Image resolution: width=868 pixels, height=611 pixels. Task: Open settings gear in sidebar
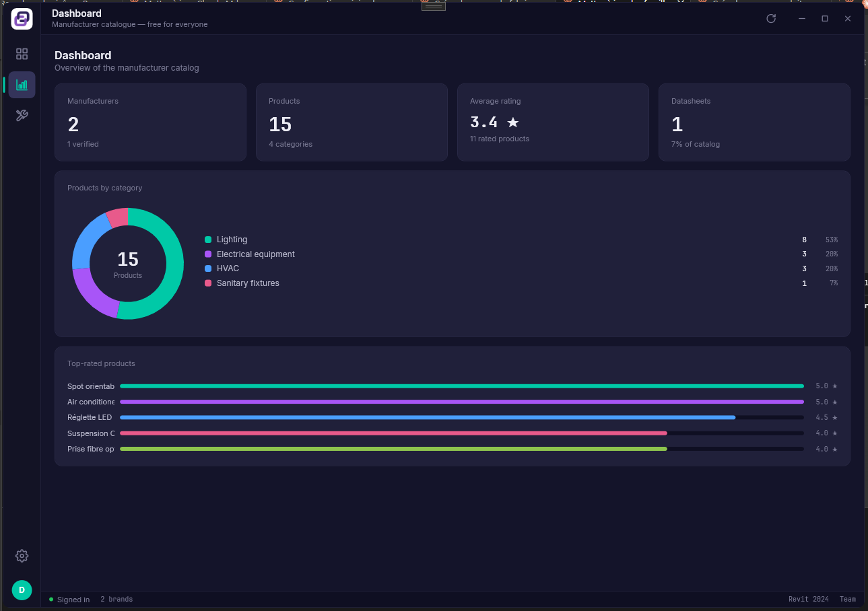pos(22,556)
